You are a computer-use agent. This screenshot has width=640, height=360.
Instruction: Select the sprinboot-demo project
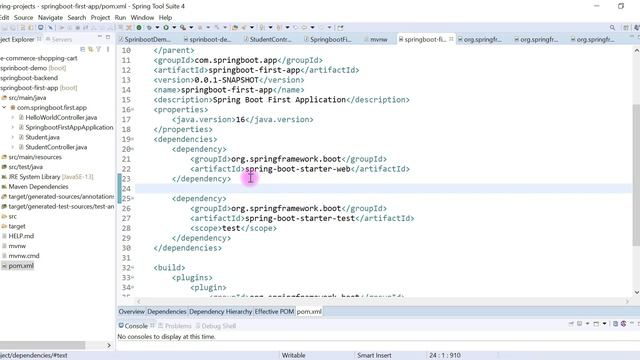(33, 68)
